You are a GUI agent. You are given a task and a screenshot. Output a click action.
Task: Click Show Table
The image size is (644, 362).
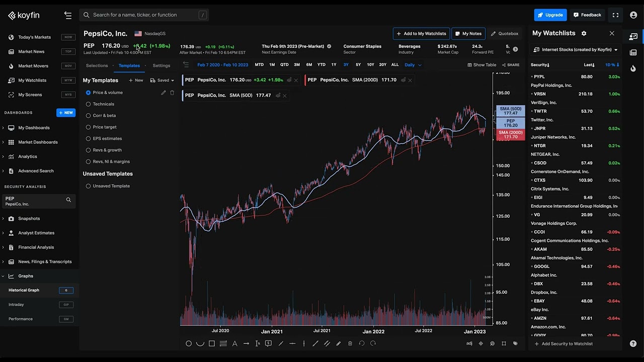481,65
